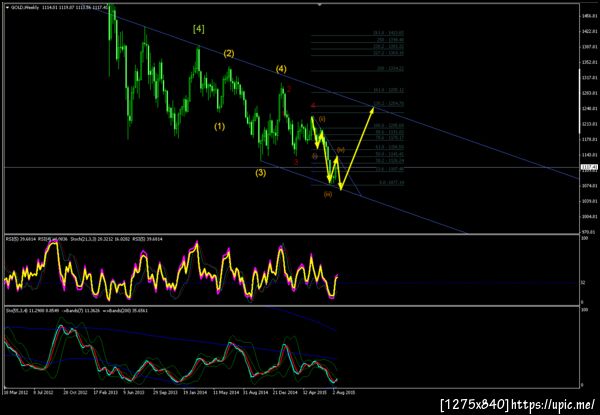Click the 1422.01 price axis value
This screenshot has height=415, width=600.
pyautogui.click(x=590, y=31)
